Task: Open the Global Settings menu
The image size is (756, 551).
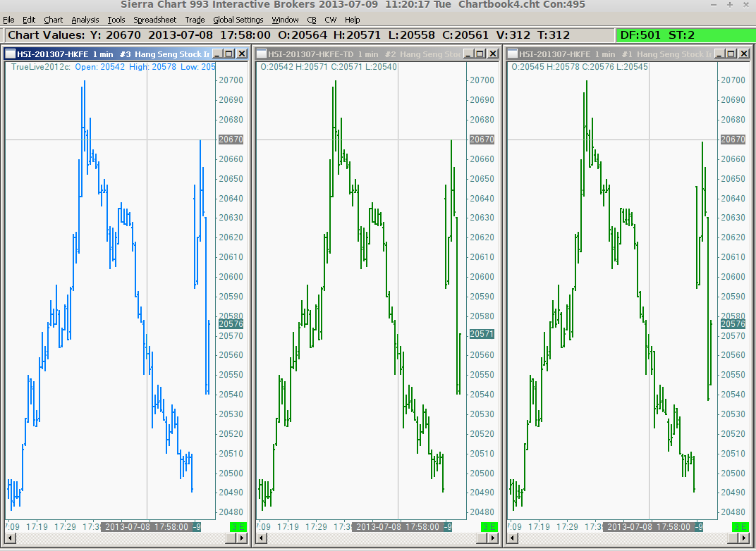Action: (238, 20)
